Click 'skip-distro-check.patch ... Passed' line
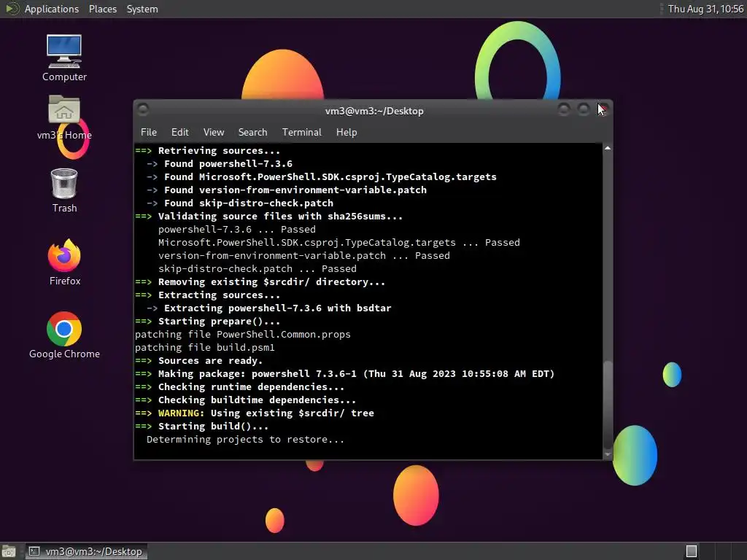This screenshot has width=747, height=560. [258, 268]
